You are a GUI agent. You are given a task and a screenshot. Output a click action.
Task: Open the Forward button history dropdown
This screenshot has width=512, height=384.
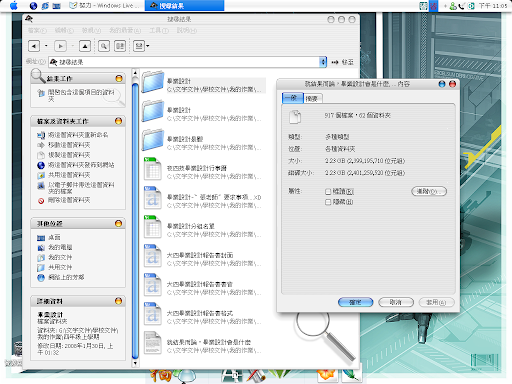tap(72, 46)
